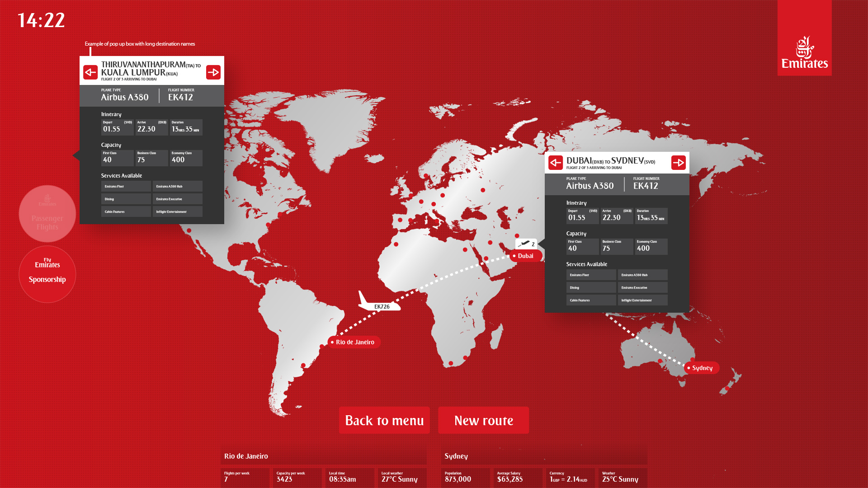Select the Sydney destination marker
The width and height of the screenshot is (868, 488).
[701, 368]
